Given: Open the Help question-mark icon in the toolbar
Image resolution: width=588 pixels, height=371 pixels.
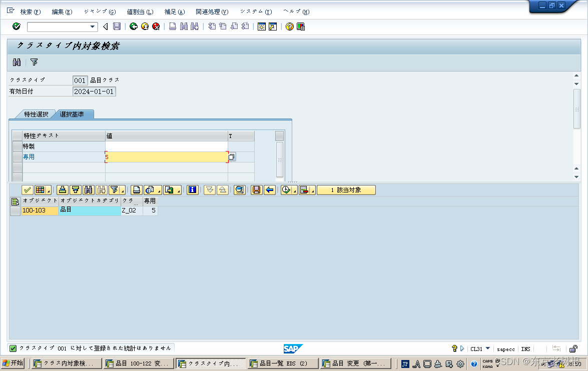Looking at the screenshot, I should pyautogui.click(x=289, y=26).
